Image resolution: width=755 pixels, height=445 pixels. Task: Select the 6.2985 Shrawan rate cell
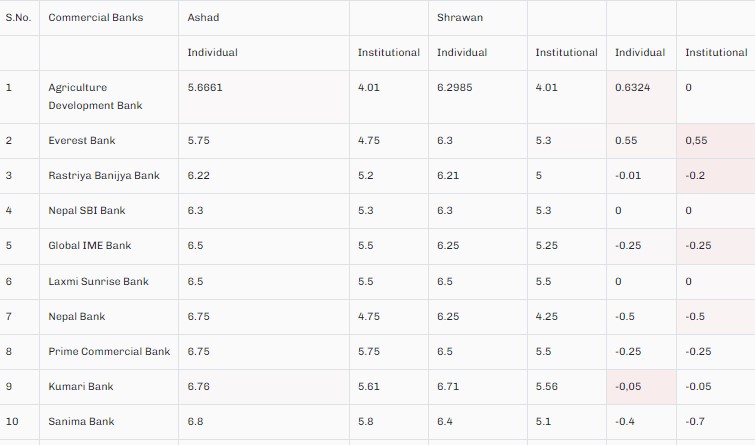pos(455,88)
